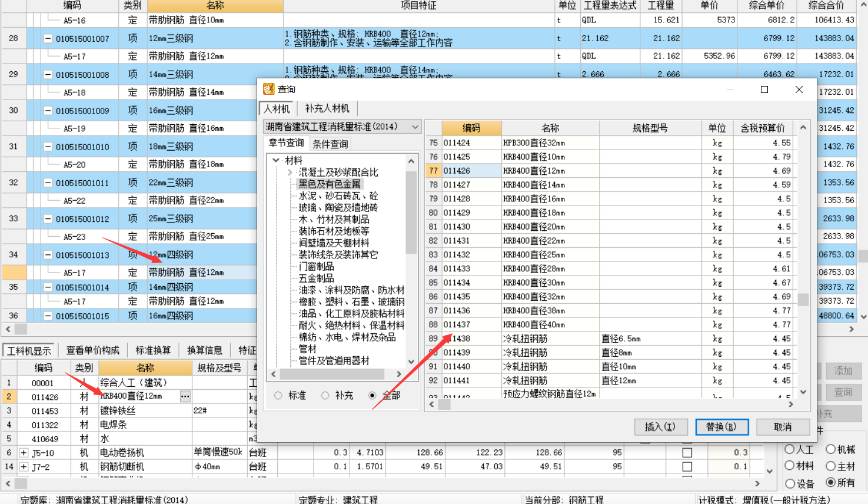This screenshot has height=504, width=868.
Task: Click the ellipsis button beside HRB400直径12mm
Action: click(x=185, y=396)
